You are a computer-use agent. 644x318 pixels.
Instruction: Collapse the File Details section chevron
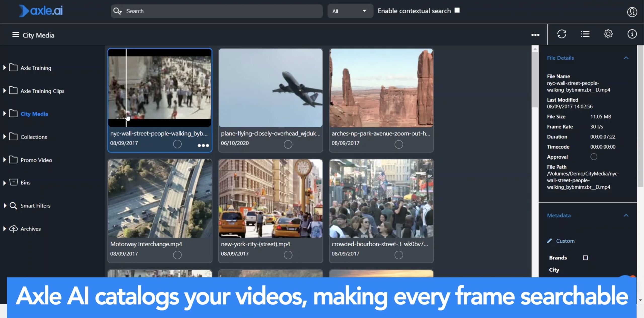(x=626, y=58)
